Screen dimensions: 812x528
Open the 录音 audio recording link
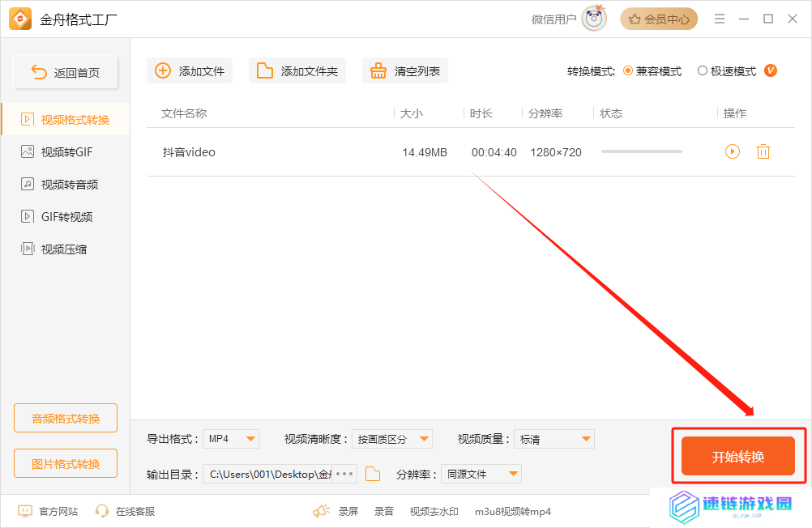[x=384, y=512]
